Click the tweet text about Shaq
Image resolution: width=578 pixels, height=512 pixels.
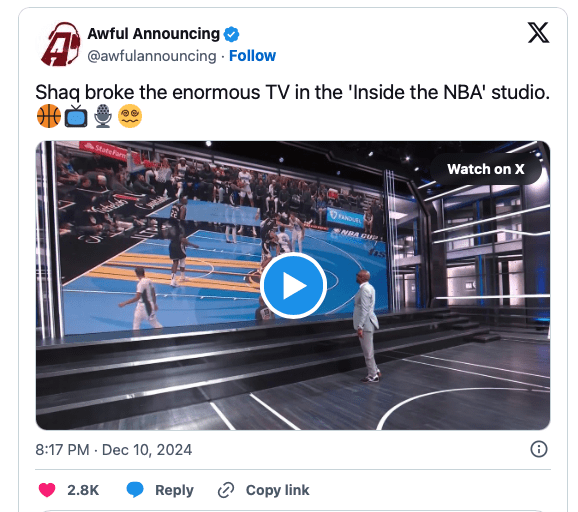point(292,92)
